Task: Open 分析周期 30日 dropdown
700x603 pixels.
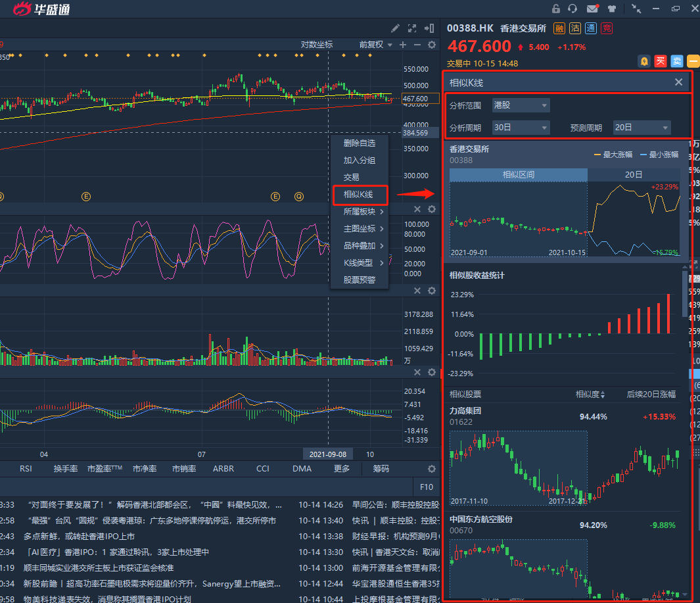Action: point(521,128)
